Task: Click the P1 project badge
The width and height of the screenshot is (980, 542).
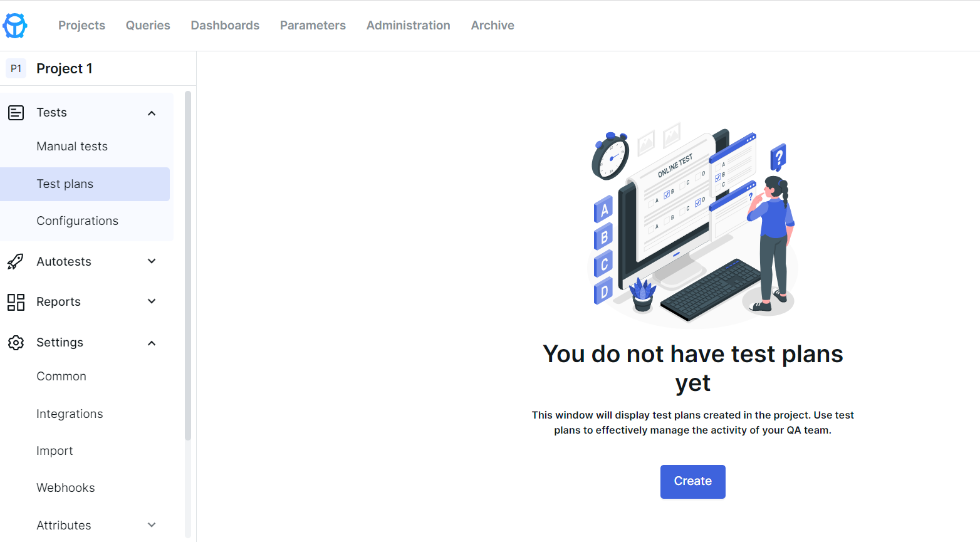Action: (16, 68)
